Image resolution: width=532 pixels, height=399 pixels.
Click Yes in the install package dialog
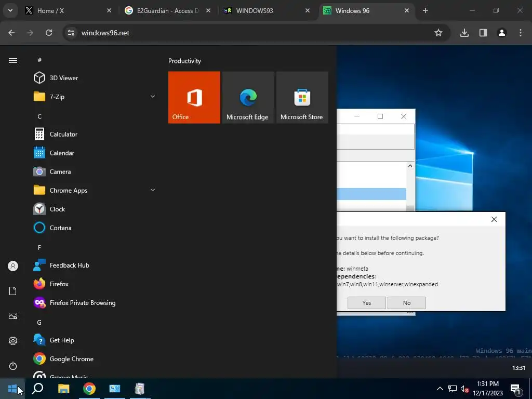(x=366, y=303)
